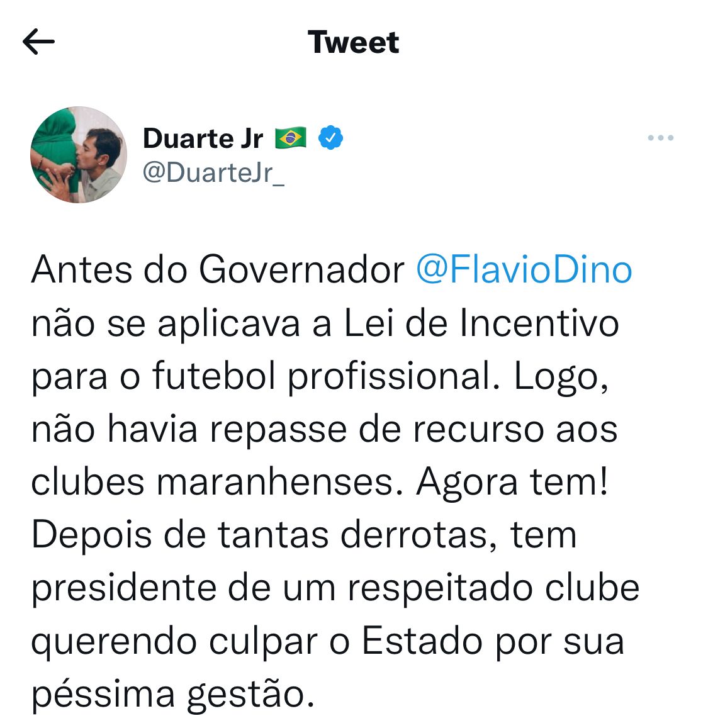Open the three-dot more options menu
The width and height of the screenshot is (708, 728).
[x=661, y=138]
